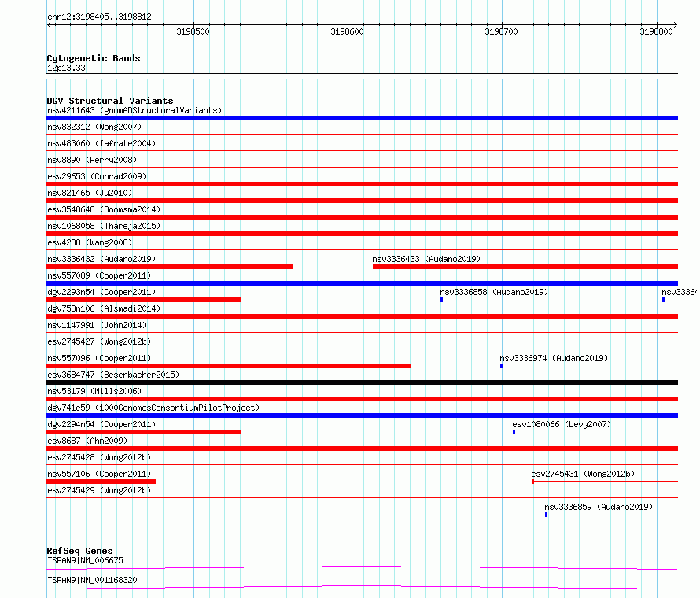Open the esv29653 (Conrad2009) variant
The height and width of the screenshot is (598, 700).
[x=97, y=176]
